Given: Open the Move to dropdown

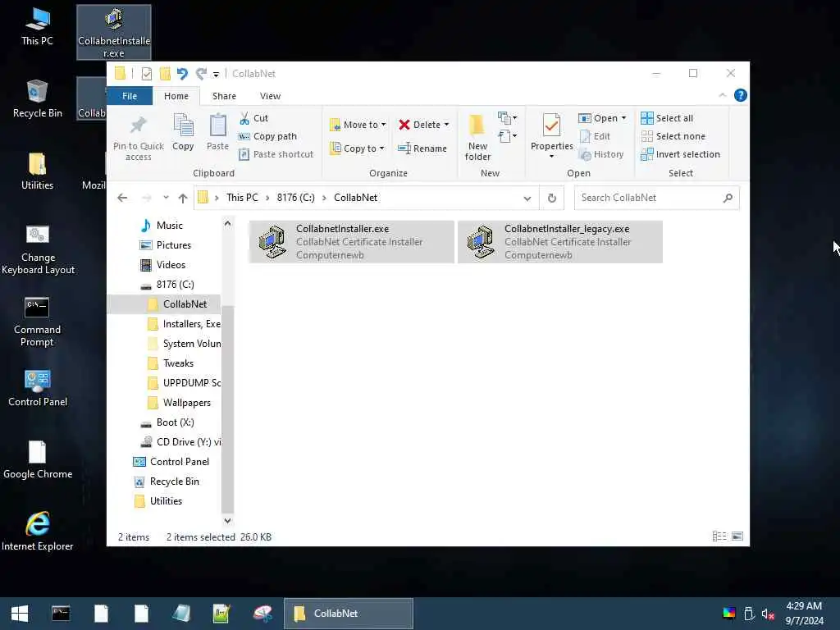Looking at the screenshot, I should (358, 125).
